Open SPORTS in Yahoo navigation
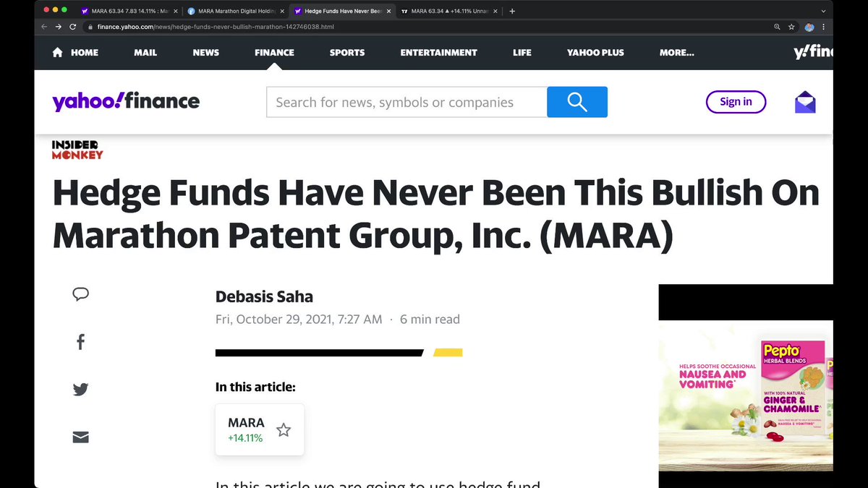The width and height of the screenshot is (868, 488). [x=347, y=52]
